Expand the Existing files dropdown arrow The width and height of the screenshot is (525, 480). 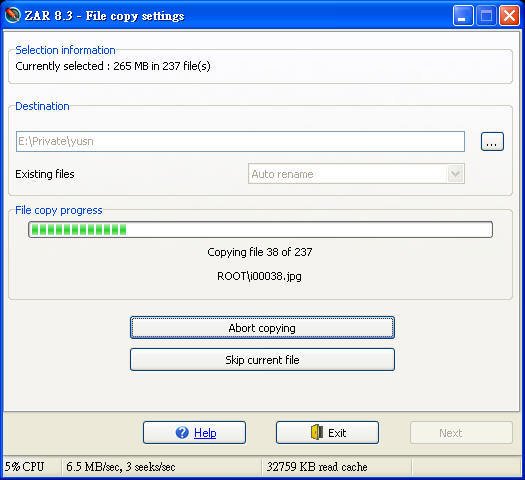click(455, 174)
